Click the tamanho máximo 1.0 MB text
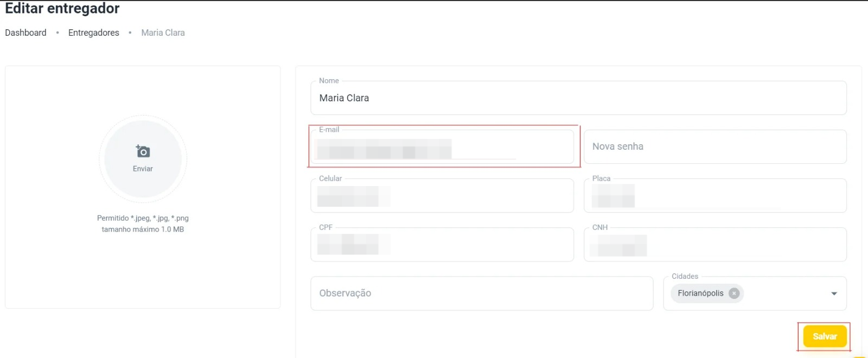 click(x=143, y=229)
